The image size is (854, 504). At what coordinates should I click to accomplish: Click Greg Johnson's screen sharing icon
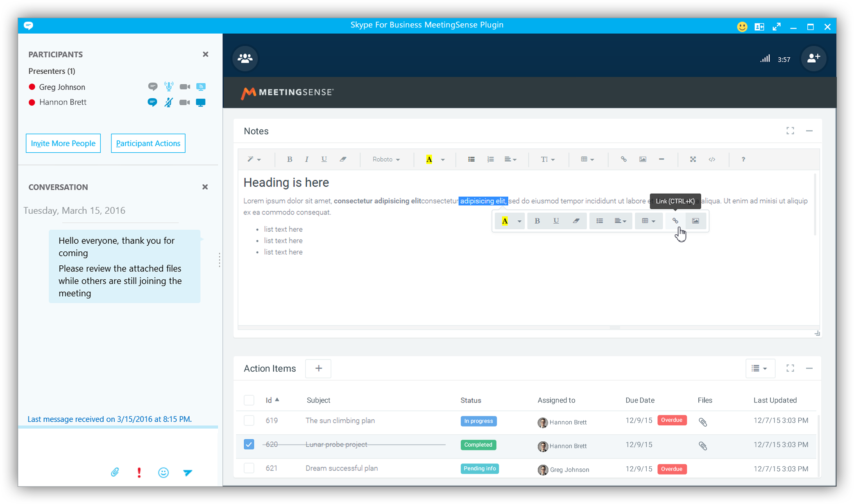click(201, 87)
